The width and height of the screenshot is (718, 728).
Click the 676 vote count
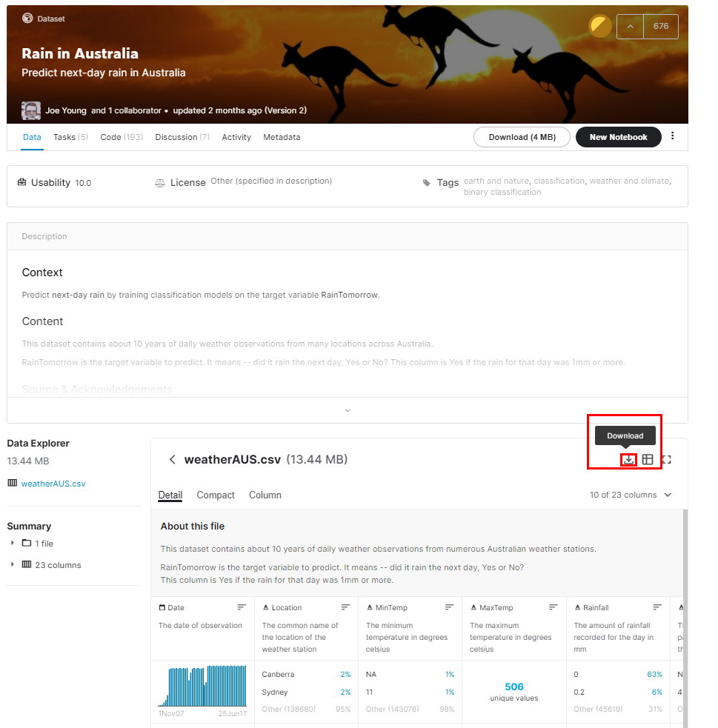point(661,27)
